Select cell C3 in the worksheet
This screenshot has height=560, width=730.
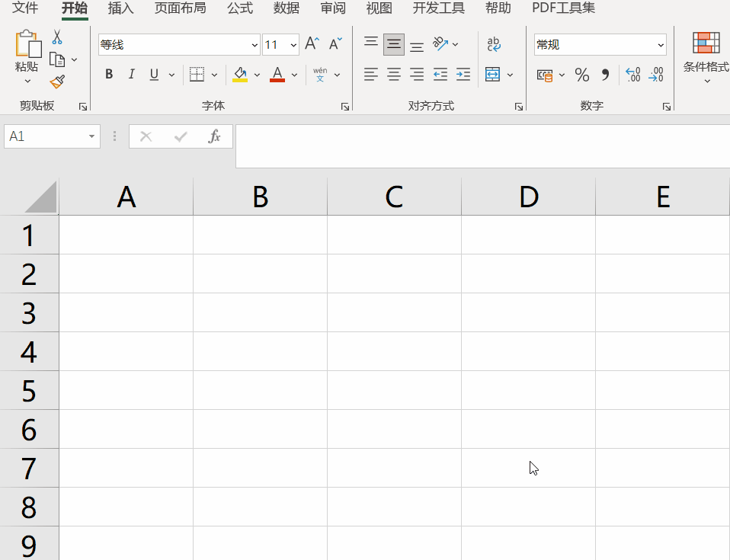394,312
